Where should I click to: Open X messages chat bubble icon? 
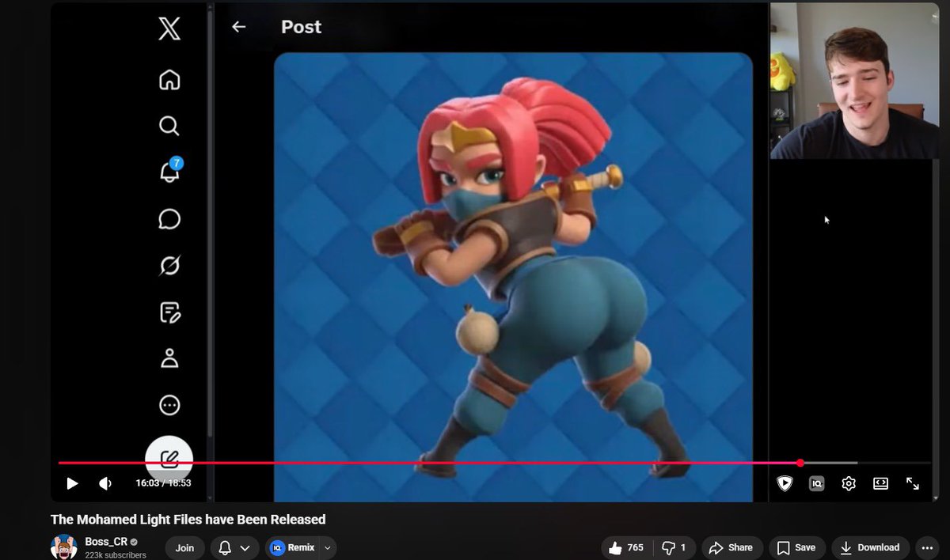(169, 219)
